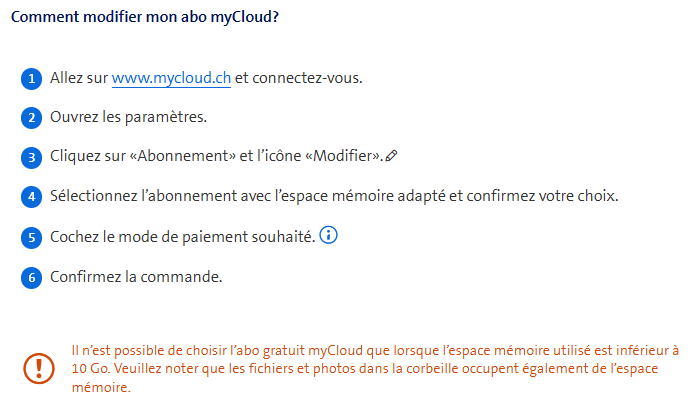Click the orange warning paragraph about 10 Go
Image resolution: width=692 pixels, height=405 pixels.
tap(375, 369)
